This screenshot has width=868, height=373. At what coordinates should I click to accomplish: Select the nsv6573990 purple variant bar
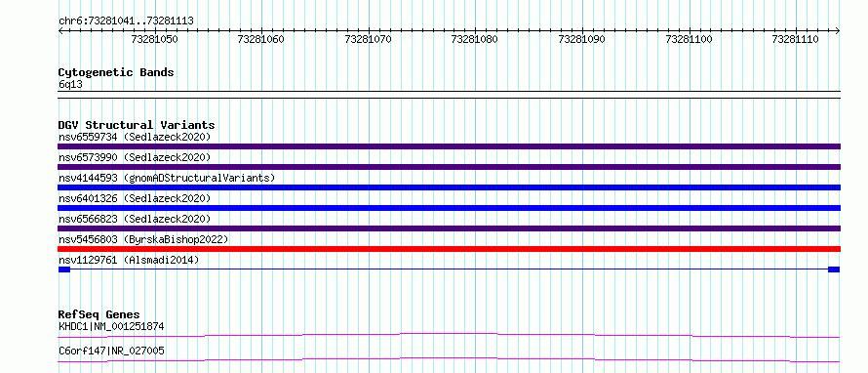click(x=449, y=167)
